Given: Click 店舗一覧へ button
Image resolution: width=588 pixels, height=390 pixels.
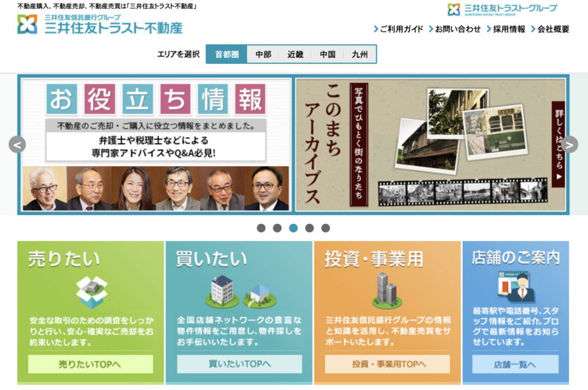Looking at the screenshot, I should tap(515, 364).
